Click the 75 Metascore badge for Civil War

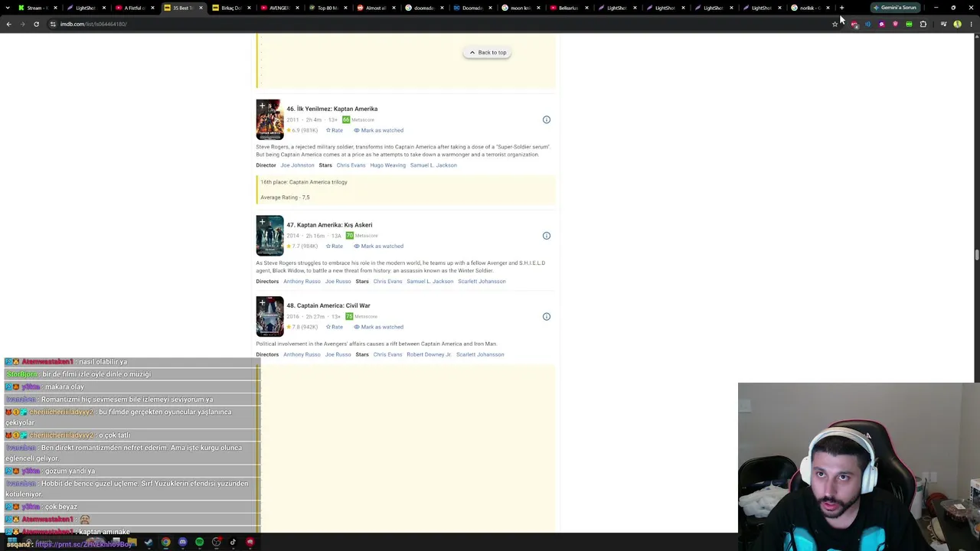[x=349, y=317]
